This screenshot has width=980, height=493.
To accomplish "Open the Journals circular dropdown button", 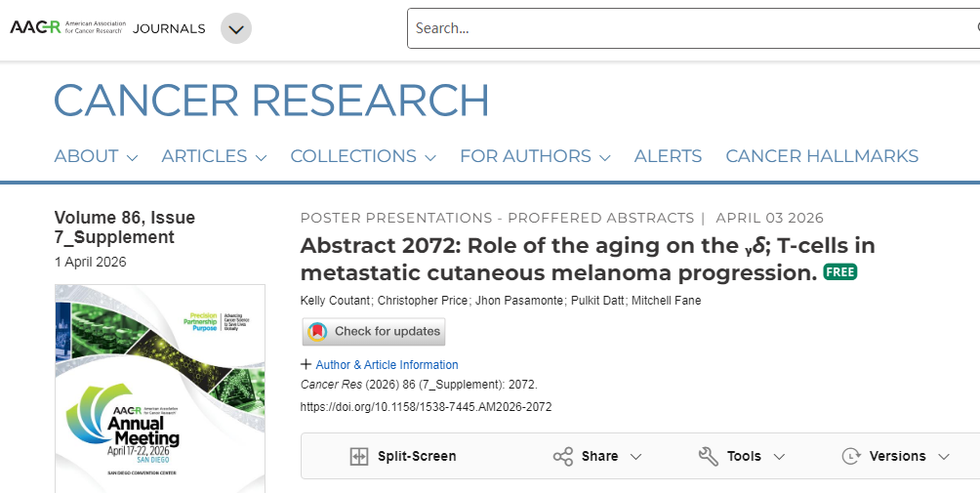I will tap(235, 28).
